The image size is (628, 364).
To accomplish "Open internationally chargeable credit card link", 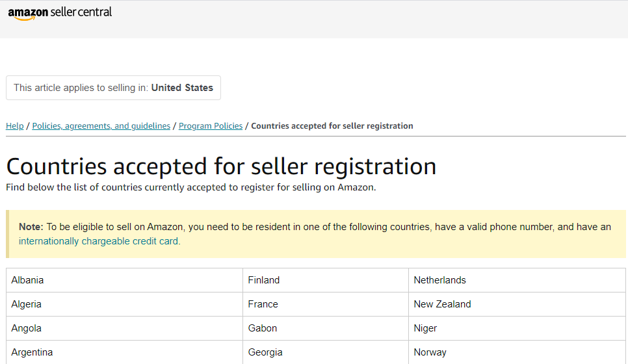I will click(99, 241).
